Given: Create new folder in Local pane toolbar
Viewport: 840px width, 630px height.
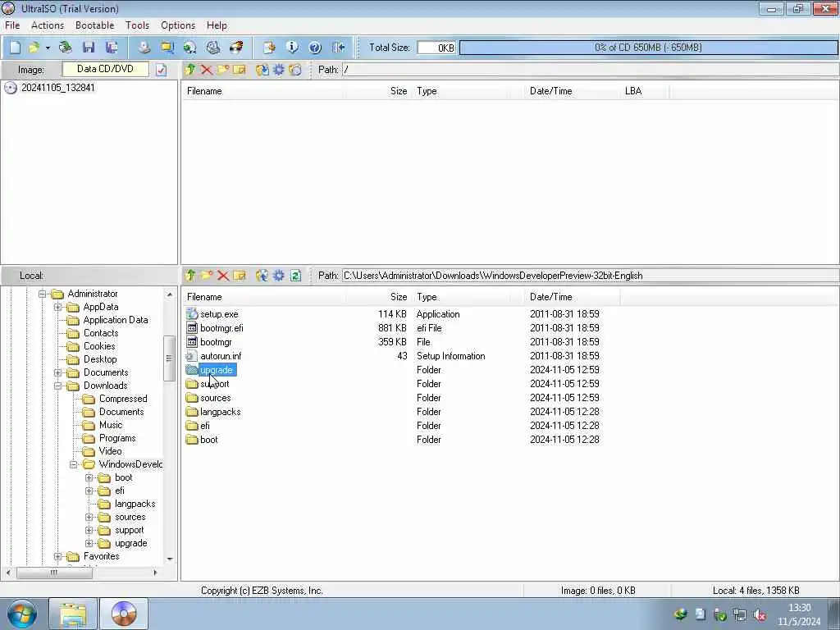Looking at the screenshot, I should [207, 276].
